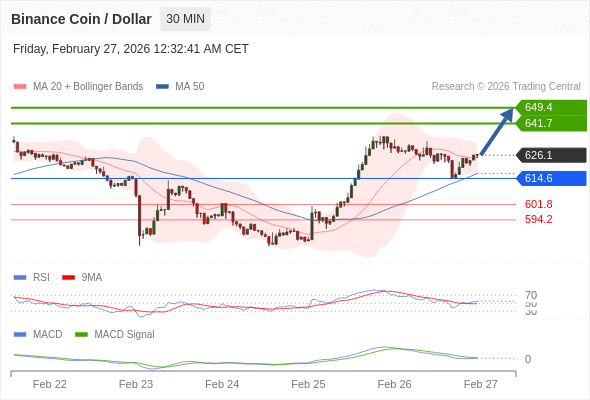Image resolution: width=590 pixels, height=400 pixels.
Task: Click the Feb 27 date axis label
Action: coord(481,384)
